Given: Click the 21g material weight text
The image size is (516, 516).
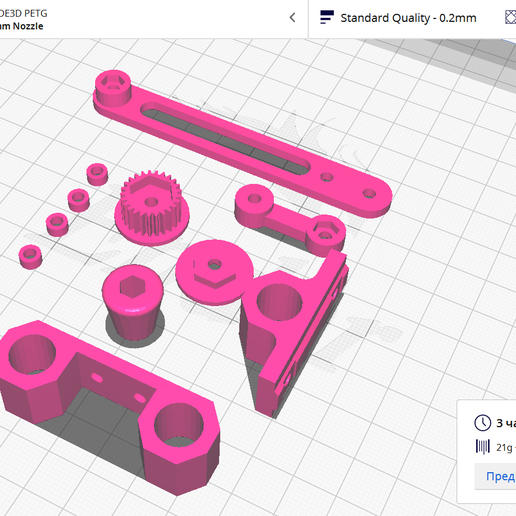Looking at the screenshot, I should [504, 447].
